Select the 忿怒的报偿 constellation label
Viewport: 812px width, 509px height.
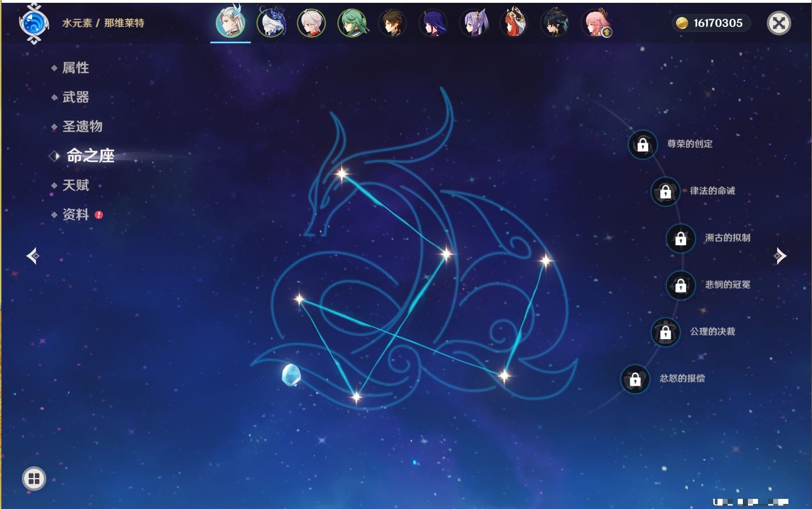(x=682, y=378)
